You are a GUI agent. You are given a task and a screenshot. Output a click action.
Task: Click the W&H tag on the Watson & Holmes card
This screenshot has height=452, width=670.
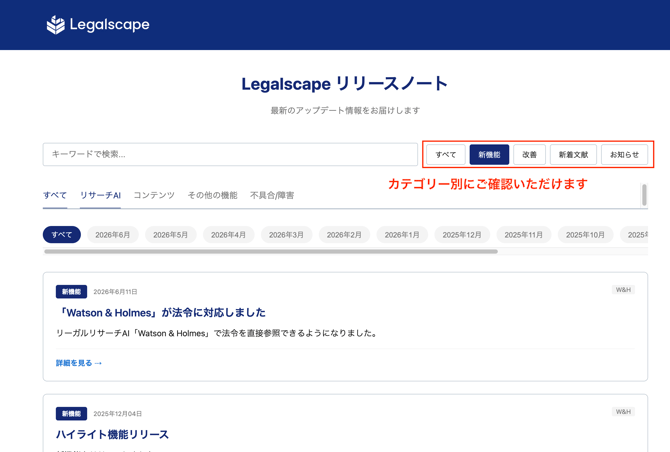623,290
